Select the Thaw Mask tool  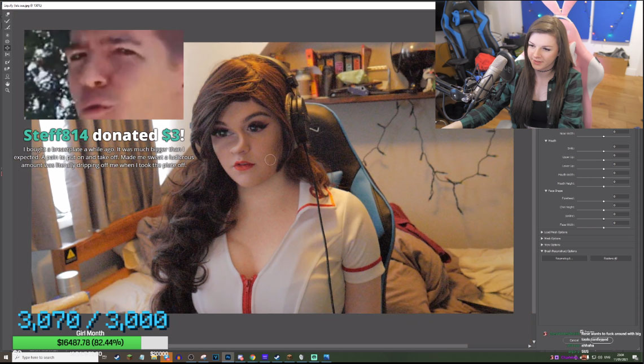(7, 69)
